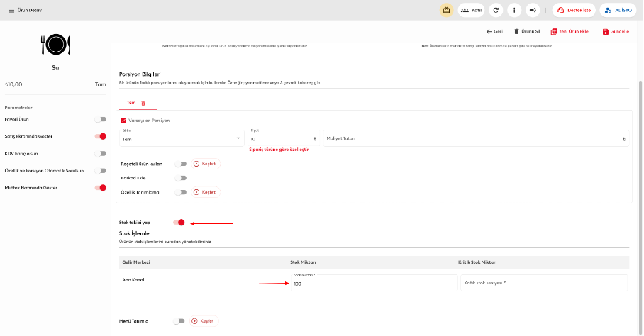Click Keşfet next to Reçeteli ürün kullan
The width and height of the screenshot is (644, 336).
[x=206, y=164]
